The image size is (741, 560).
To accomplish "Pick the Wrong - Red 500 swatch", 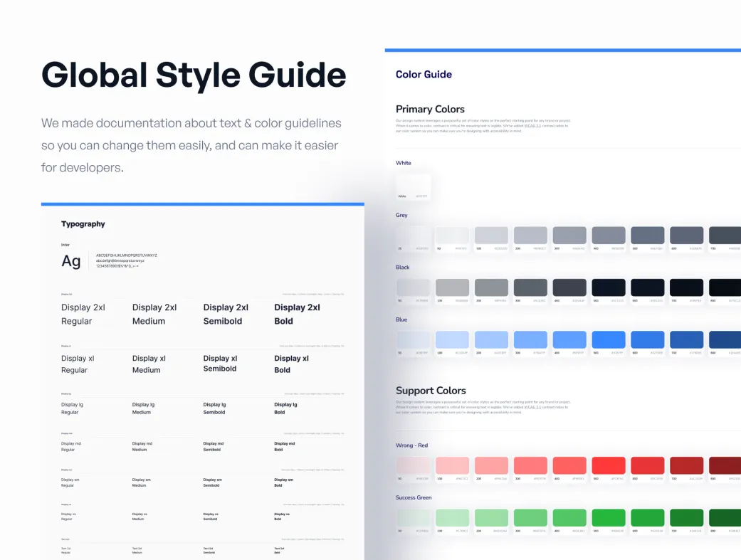I will click(608, 465).
